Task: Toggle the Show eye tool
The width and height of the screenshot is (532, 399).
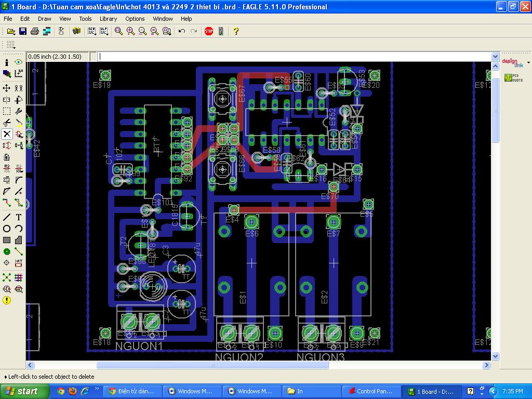Action: point(19,62)
